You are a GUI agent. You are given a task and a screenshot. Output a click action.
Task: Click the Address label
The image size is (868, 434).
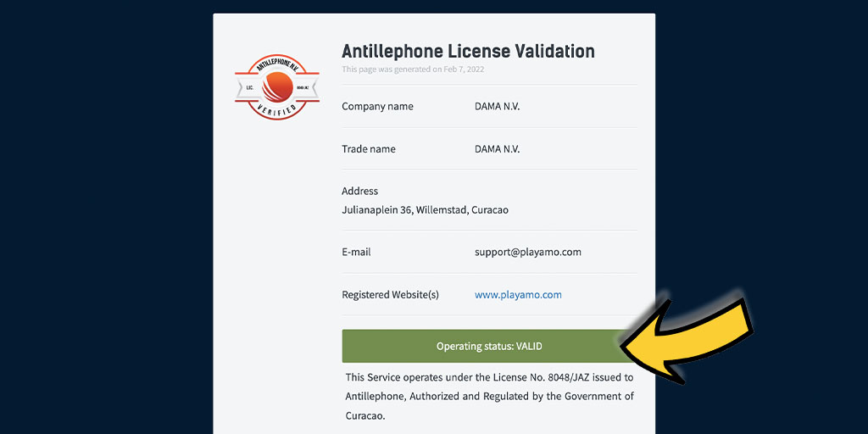click(x=359, y=191)
